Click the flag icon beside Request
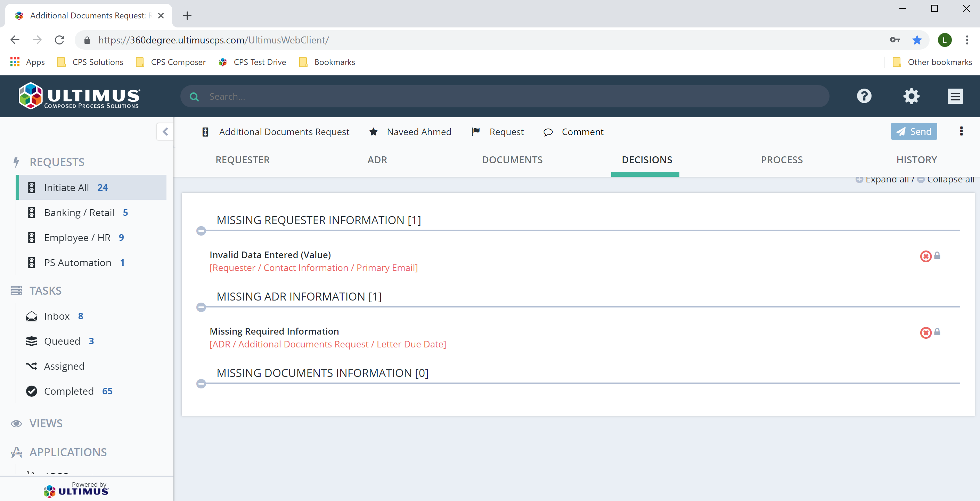This screenshot has width=980, height=501. coord(475,132)
